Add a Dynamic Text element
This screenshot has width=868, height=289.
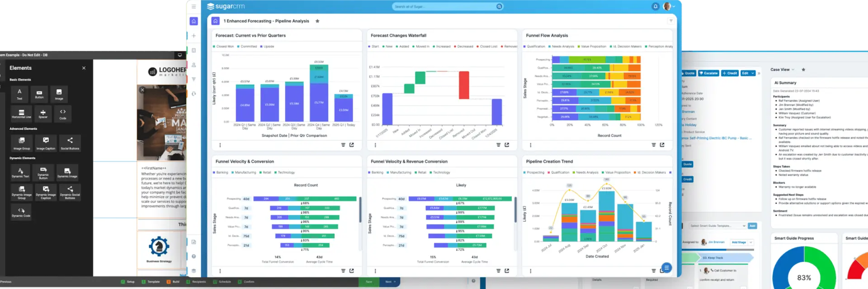[20, 172]
